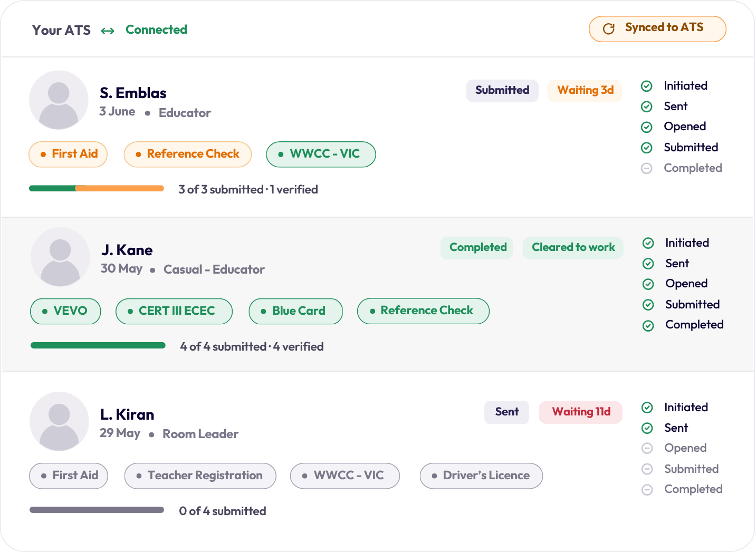756x552 pixels.
Task: Click J. Kane Opened step check icon
Action: [x=648, y=284]
